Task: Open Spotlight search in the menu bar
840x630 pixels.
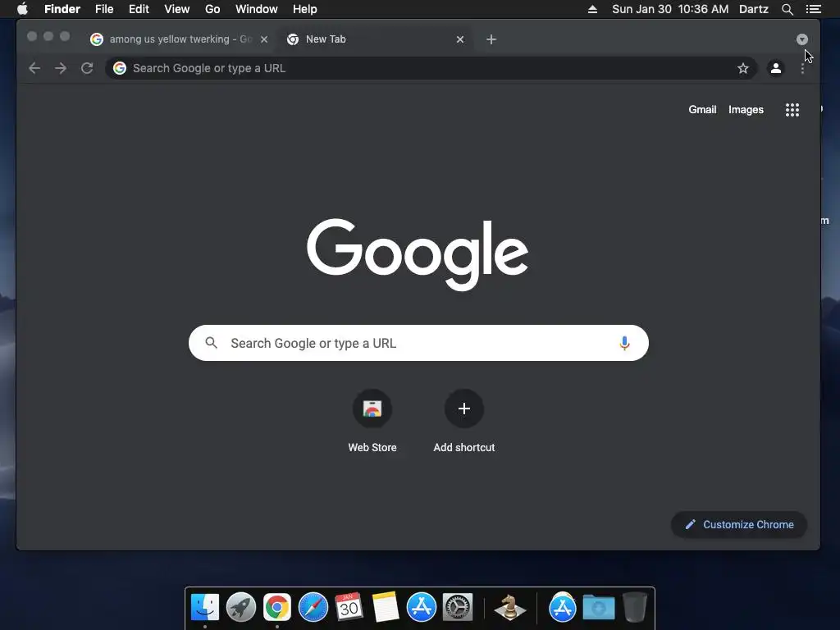Action: [787, 9]
